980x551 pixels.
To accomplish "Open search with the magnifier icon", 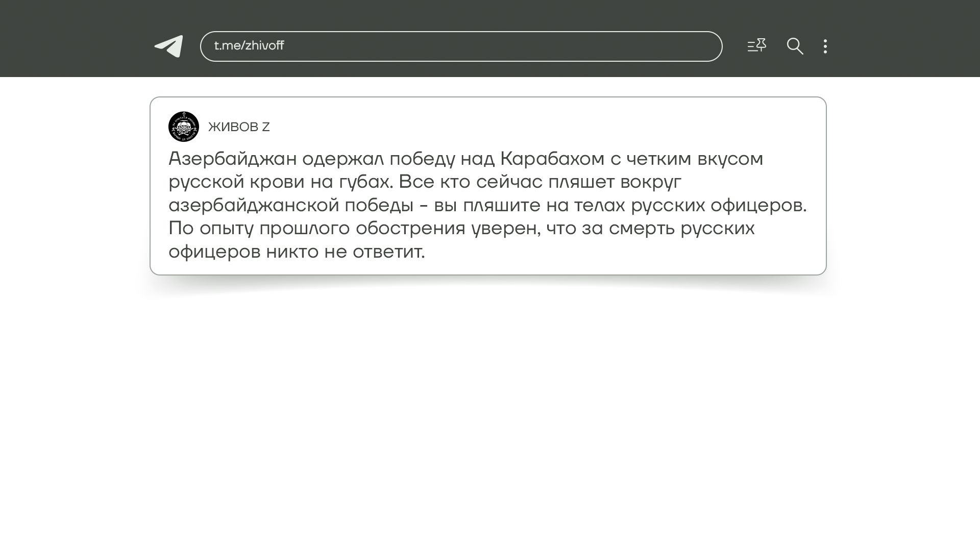I will tap(795, 46).
